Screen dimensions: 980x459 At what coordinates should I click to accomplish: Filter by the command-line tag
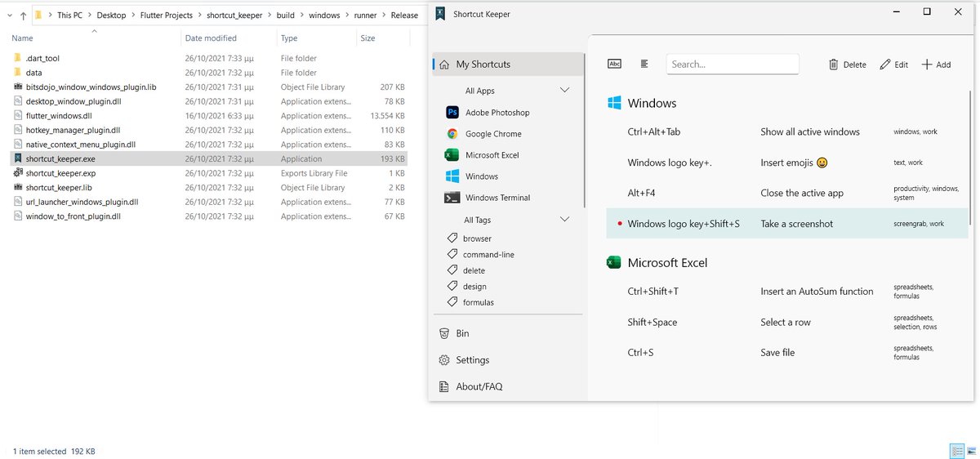(488, 254)
